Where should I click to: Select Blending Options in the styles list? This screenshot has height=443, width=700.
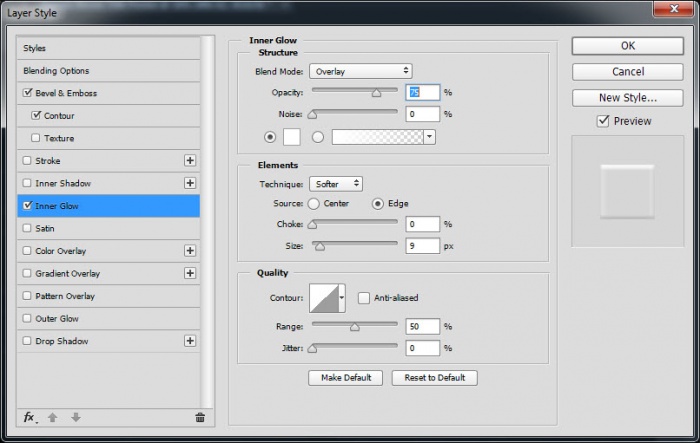[56, 71]
